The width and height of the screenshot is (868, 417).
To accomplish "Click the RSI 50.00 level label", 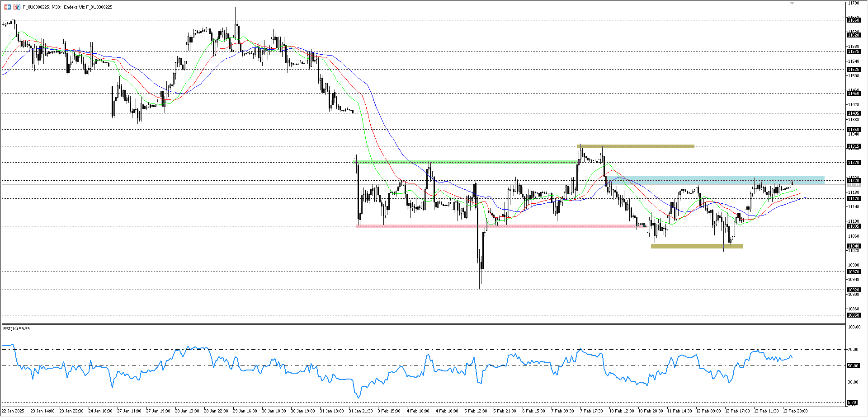I will coord(854,365).
